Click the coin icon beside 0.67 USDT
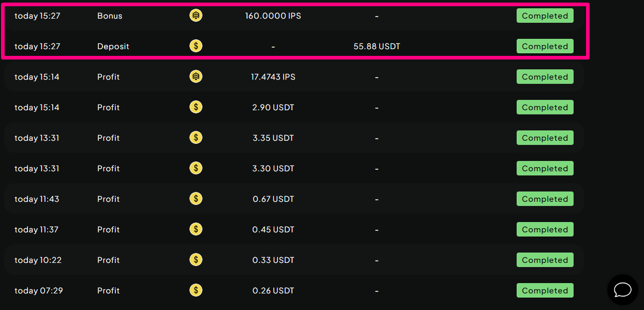 pos(196,199)
